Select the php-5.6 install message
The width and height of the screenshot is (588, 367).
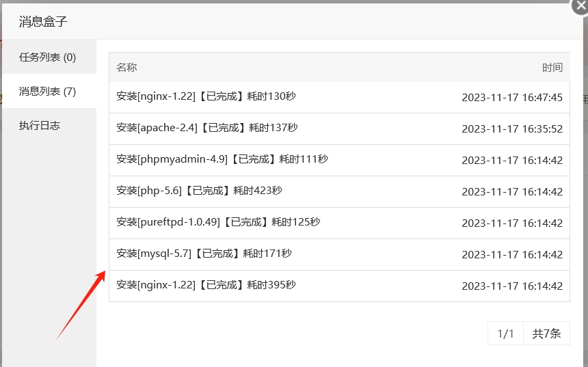click(x=199, y=191)
